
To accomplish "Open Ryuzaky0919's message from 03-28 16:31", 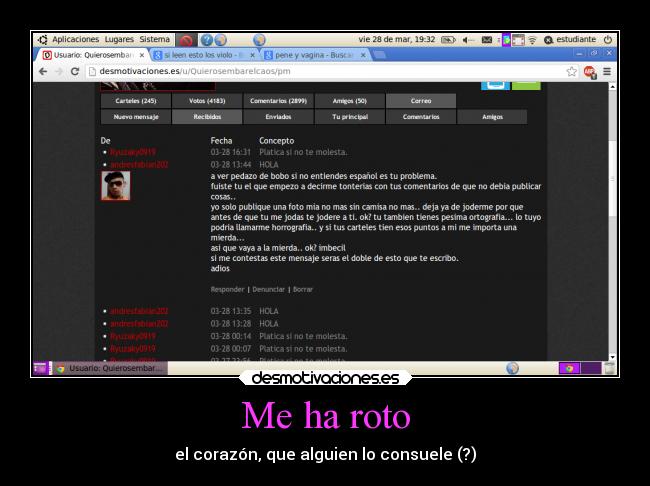I will (133, 152).
